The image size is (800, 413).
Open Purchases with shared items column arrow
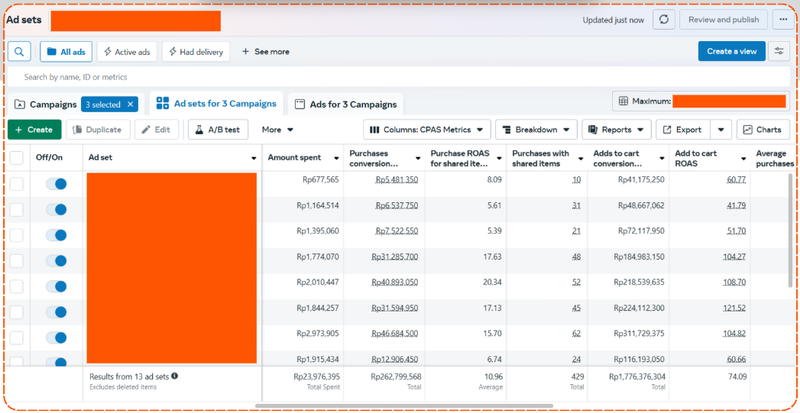click(x=581, y=158)
